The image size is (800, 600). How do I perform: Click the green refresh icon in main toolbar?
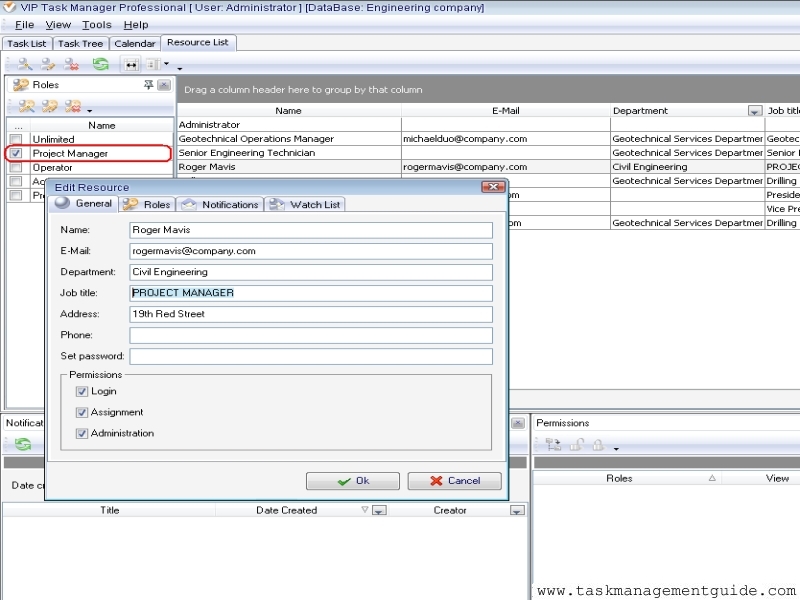pos(101,64)
